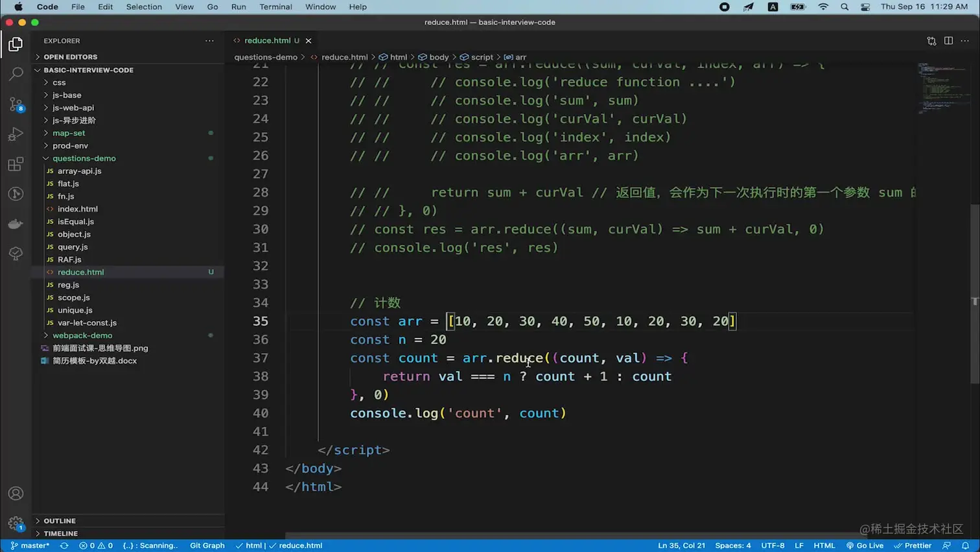
Task: Close the reduce.html editor tab
Action: (309, 40)
